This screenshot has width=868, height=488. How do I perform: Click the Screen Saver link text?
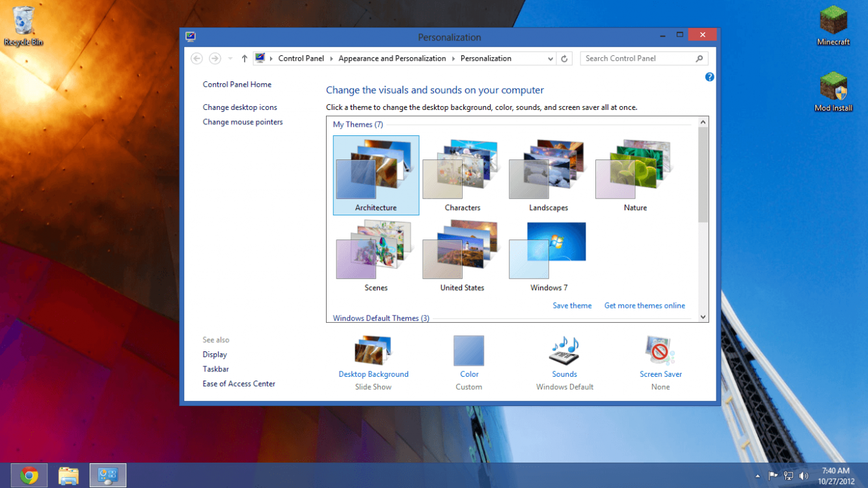660,374
